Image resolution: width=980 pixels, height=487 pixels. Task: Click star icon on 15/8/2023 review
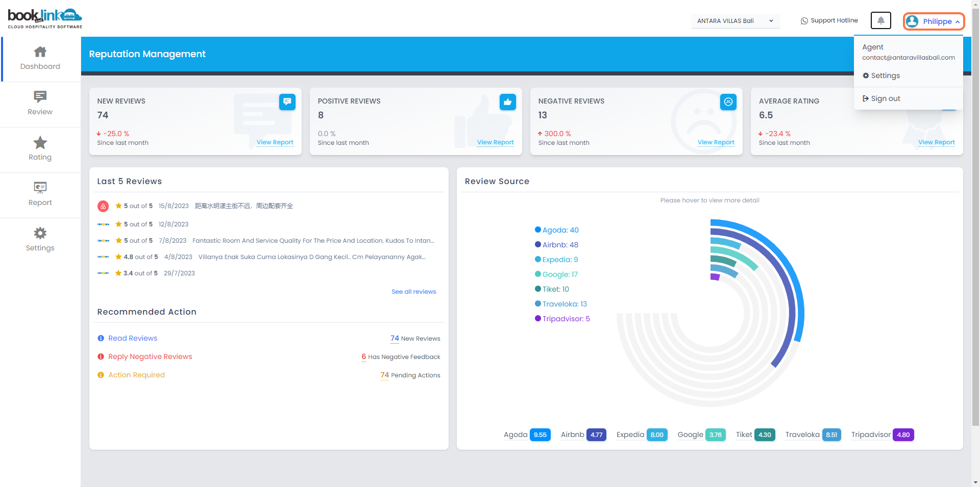(118, 206)
